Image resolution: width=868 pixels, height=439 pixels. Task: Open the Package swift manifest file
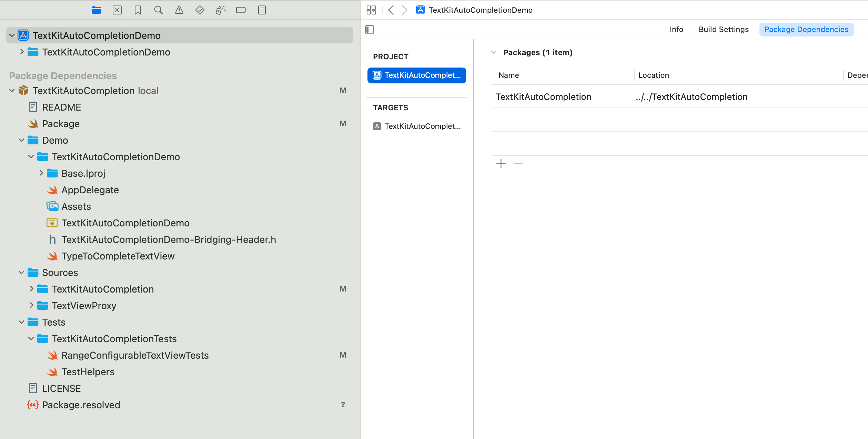coord(61,124)
